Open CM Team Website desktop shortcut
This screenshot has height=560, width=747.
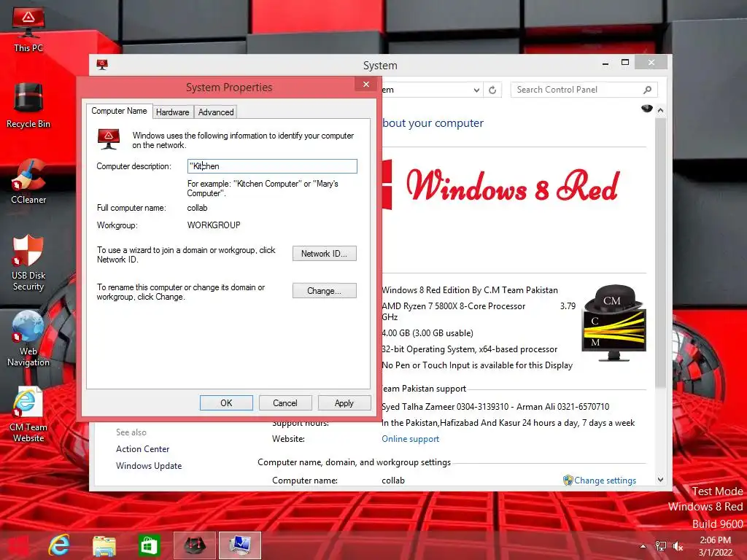[28, 414]
